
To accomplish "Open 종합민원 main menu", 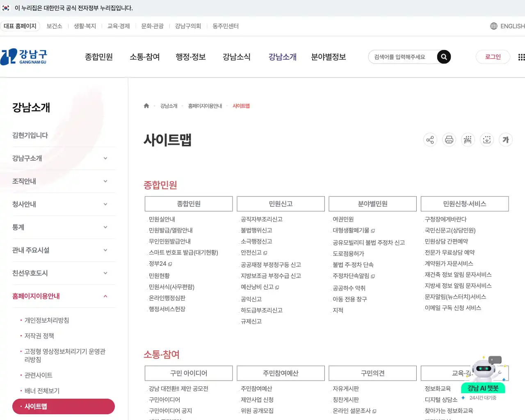I will (x=99, y=57).
